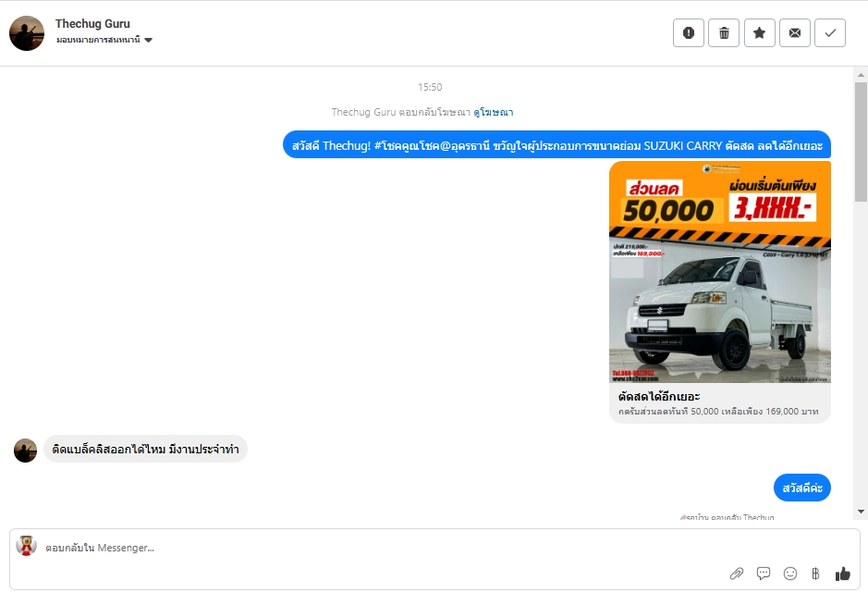Attach a file with paperclip icon
This screenshot has height=593, width=868.
pyautogui.click(x=736, y=574)
